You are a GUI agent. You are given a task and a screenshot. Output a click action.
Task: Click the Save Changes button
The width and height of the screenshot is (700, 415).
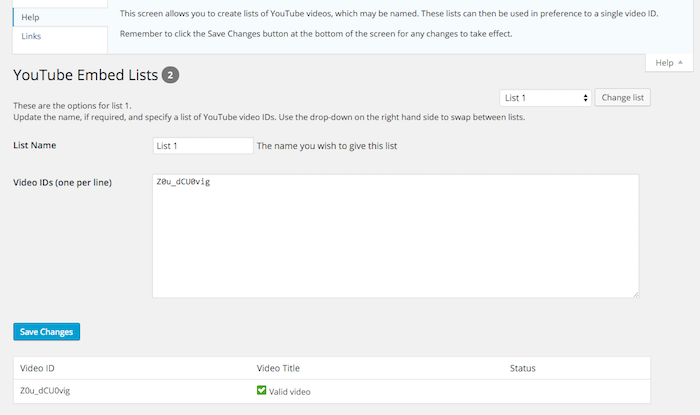click(x=47, y=331)
